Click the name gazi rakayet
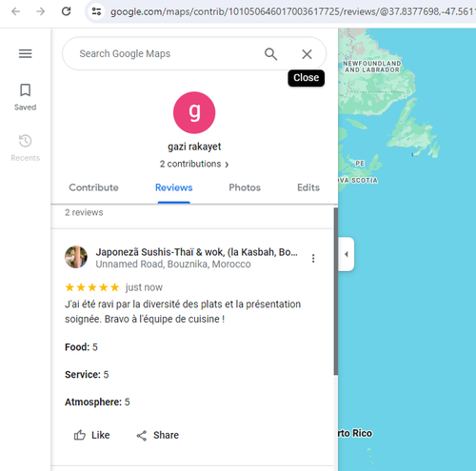 194,147
